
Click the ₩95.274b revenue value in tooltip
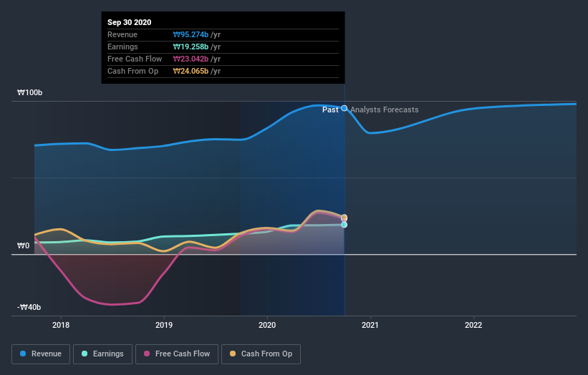click(x=191, y=34)
